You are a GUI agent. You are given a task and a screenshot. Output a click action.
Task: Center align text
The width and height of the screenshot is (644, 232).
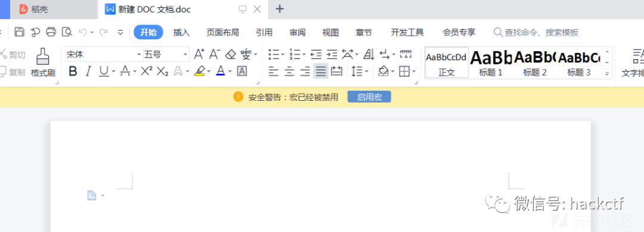coord(290,72)
